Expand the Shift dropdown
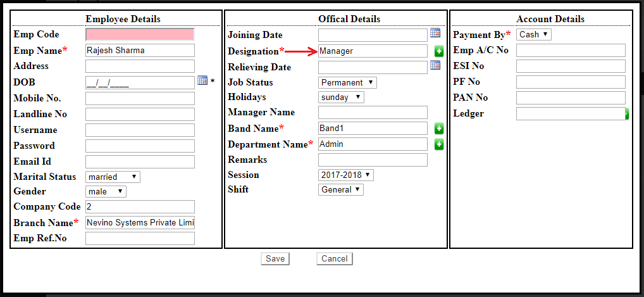 [340, 189]
